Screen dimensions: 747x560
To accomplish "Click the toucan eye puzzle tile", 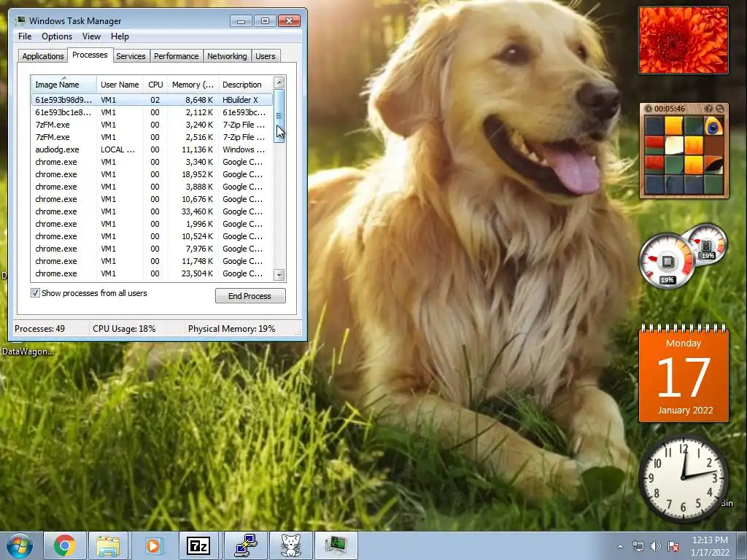I will 713,126.
